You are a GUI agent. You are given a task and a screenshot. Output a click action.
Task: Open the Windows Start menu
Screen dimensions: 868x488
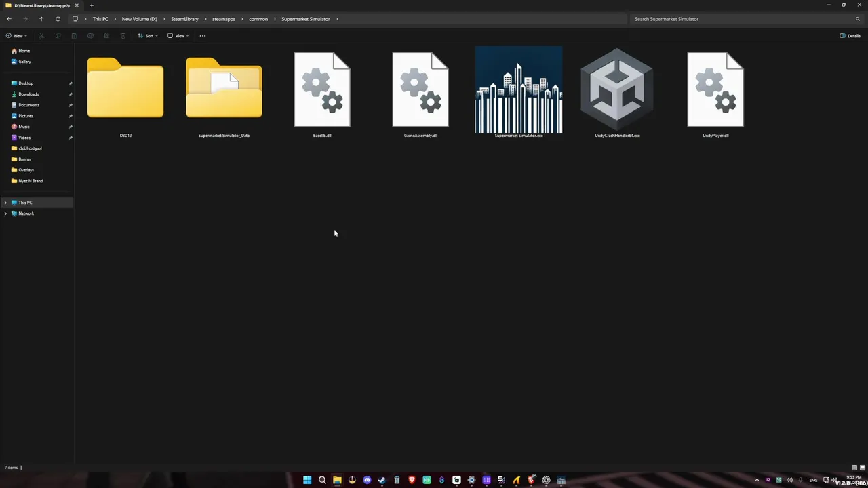click(307, 480)
